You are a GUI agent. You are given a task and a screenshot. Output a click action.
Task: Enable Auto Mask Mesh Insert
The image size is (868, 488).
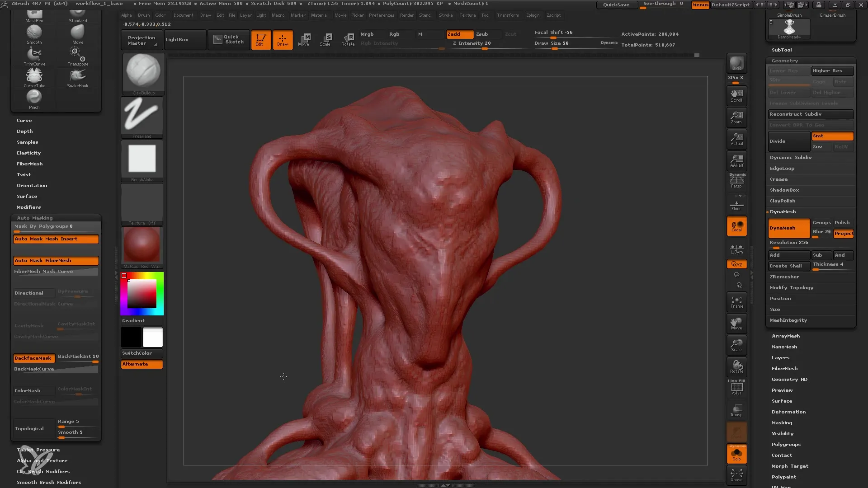click(56, 239)
